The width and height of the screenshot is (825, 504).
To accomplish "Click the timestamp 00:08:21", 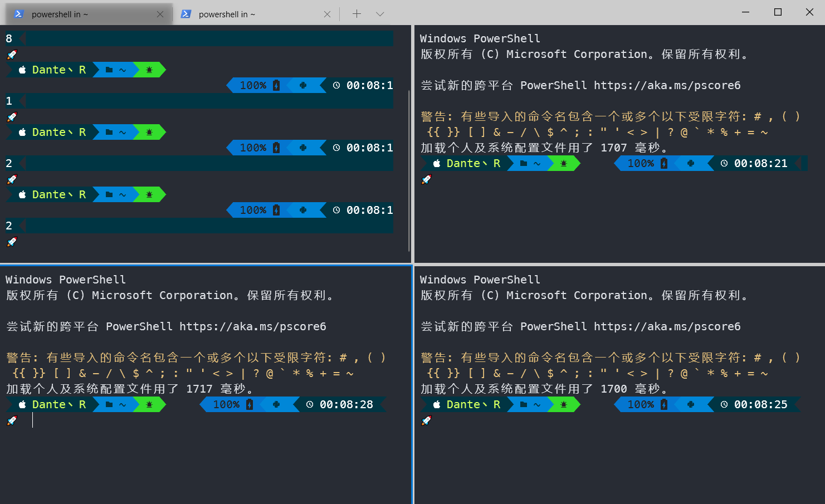I will pyautogui.click(x=761, y=163).
